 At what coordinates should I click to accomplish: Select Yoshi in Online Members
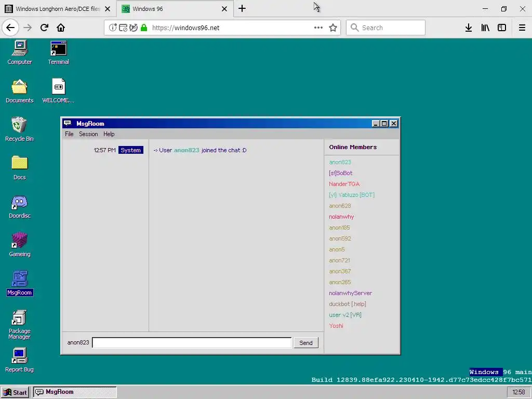(336, 326)
